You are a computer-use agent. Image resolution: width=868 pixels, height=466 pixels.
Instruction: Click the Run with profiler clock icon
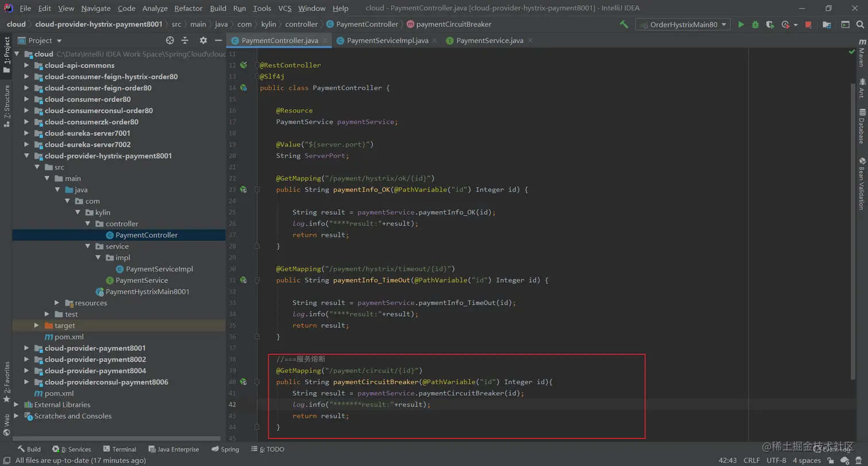[x=785, y=25]
